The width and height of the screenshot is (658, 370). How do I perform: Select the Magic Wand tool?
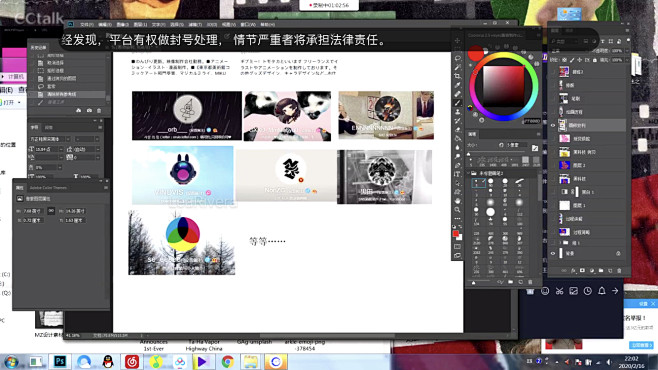(x=457, y=67)
